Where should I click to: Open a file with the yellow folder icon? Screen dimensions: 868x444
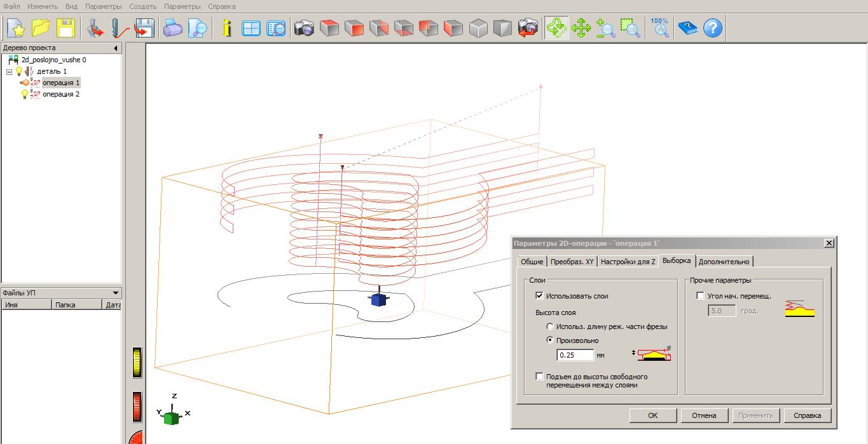pyautogui.click(x=41, y=28)
